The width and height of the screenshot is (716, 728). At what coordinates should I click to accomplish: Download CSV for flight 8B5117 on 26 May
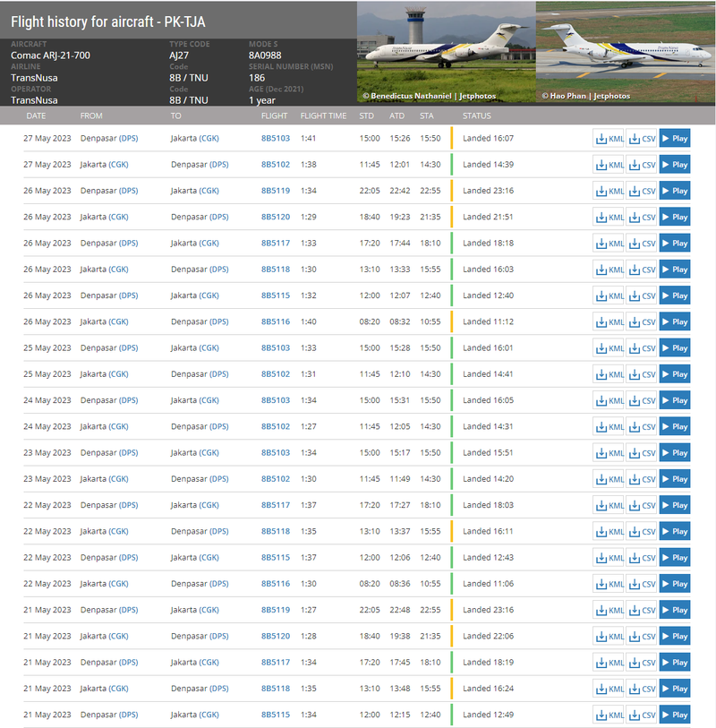[x=642, y=244]
